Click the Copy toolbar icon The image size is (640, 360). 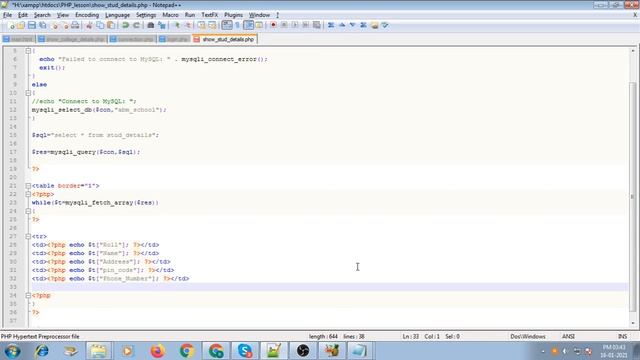click(x=100, y=25)
